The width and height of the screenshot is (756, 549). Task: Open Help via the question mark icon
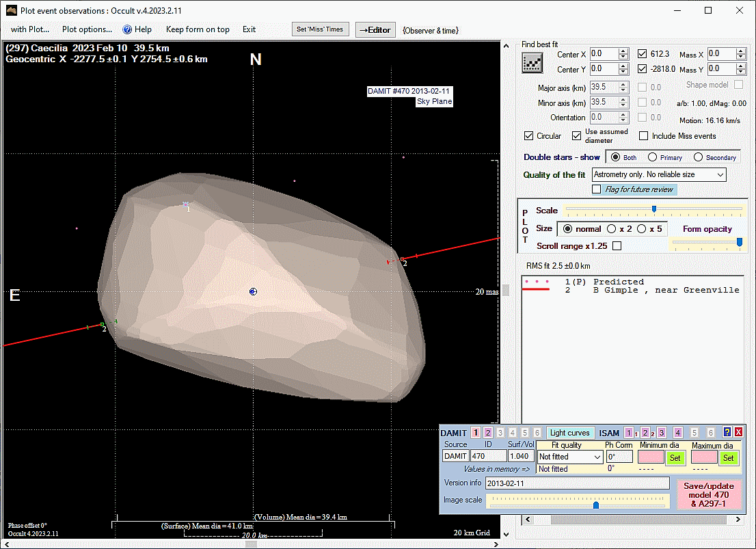[127, 29]
